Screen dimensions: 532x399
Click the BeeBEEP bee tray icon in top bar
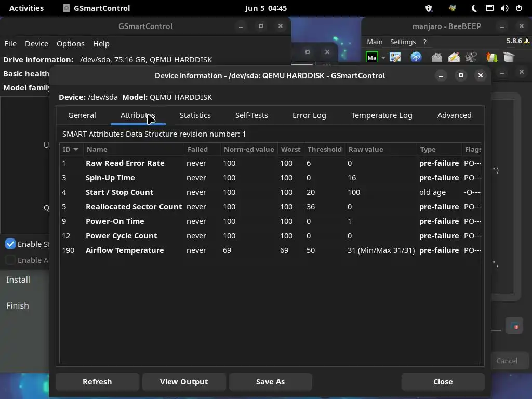453,8
